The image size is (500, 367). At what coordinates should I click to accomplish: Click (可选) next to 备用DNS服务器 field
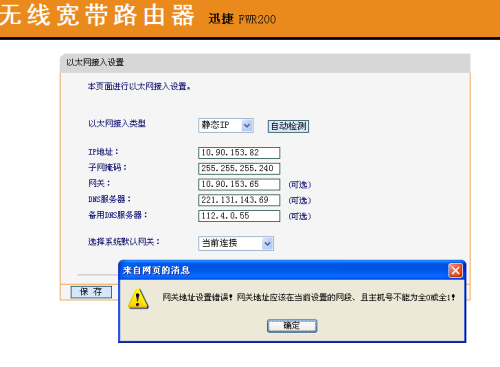(x=300, y=216)
